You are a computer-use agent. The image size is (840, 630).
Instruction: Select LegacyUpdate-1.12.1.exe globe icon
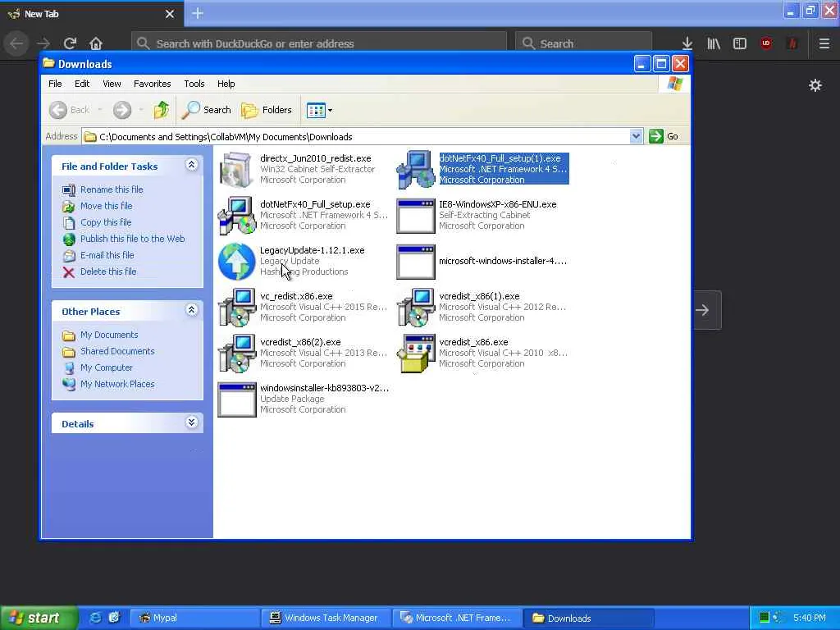[x=236, y=262]
